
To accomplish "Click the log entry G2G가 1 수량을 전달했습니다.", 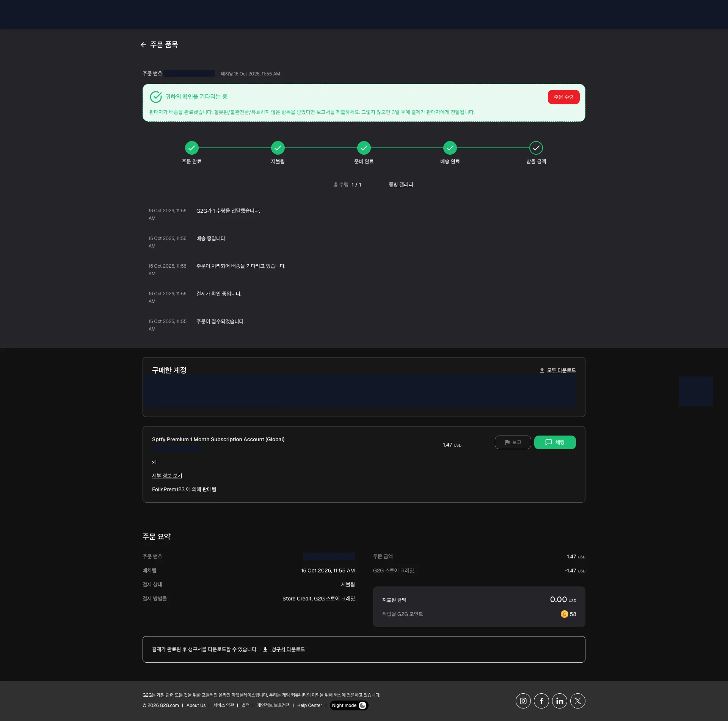I will coord(228,211).
